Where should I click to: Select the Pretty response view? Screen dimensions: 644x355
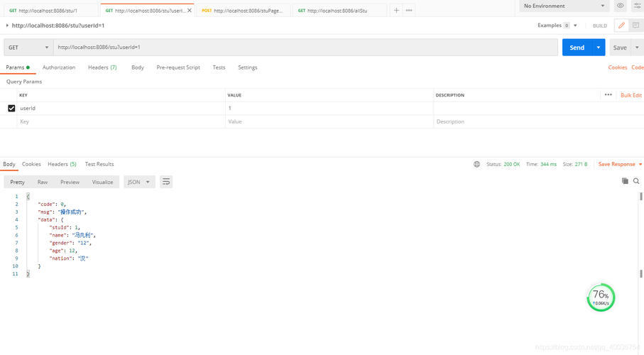[x=17, y=182]
